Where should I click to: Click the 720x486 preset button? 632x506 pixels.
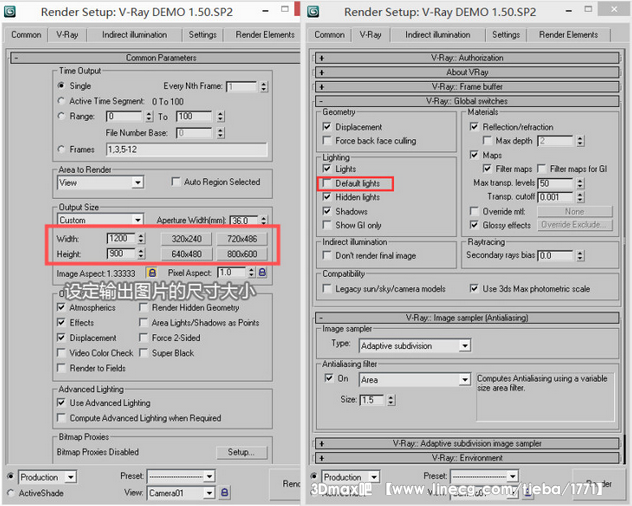[x=242, y=239]
